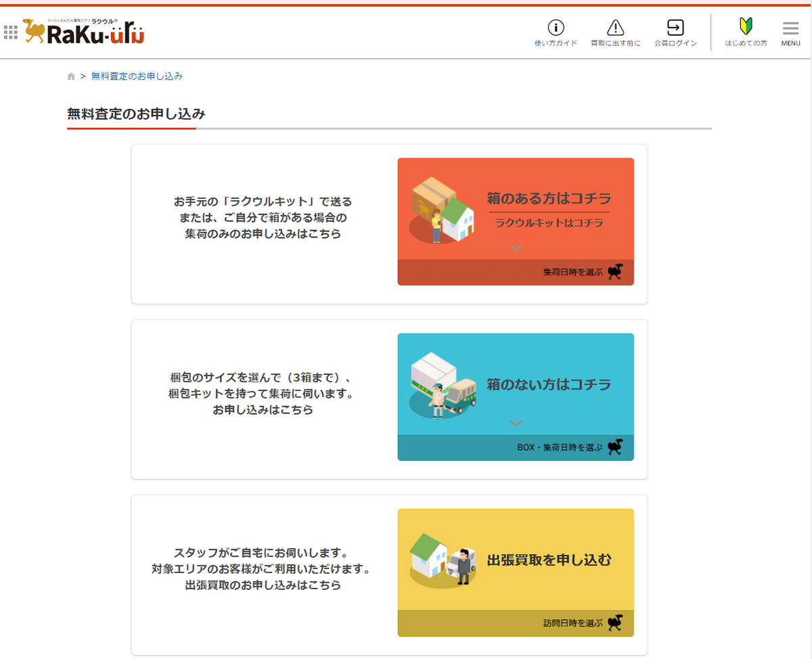The width and height of the screenshot is (812, 659).
Task: Click the 箱のある方はコチラ orange banner
Action: point(549,199)
